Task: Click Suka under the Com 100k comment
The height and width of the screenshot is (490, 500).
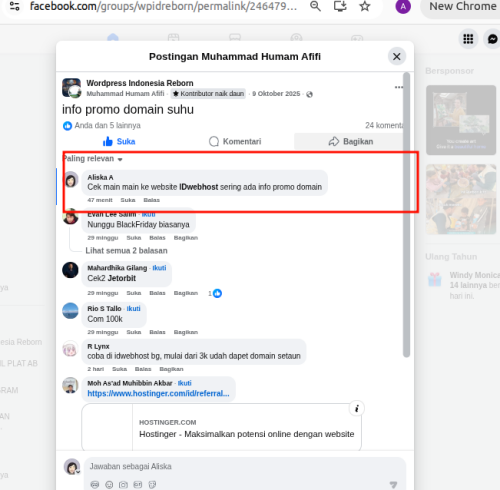Action: (134, 332)
